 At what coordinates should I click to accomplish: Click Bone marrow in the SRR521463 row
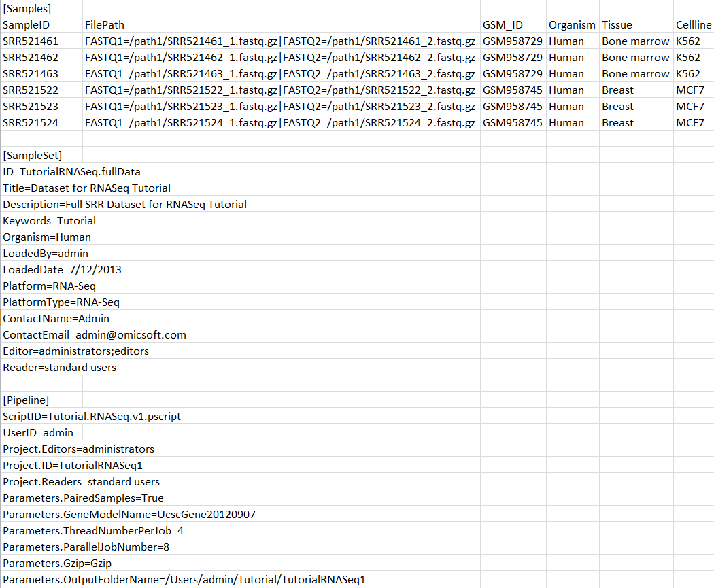tap(636, 73)
